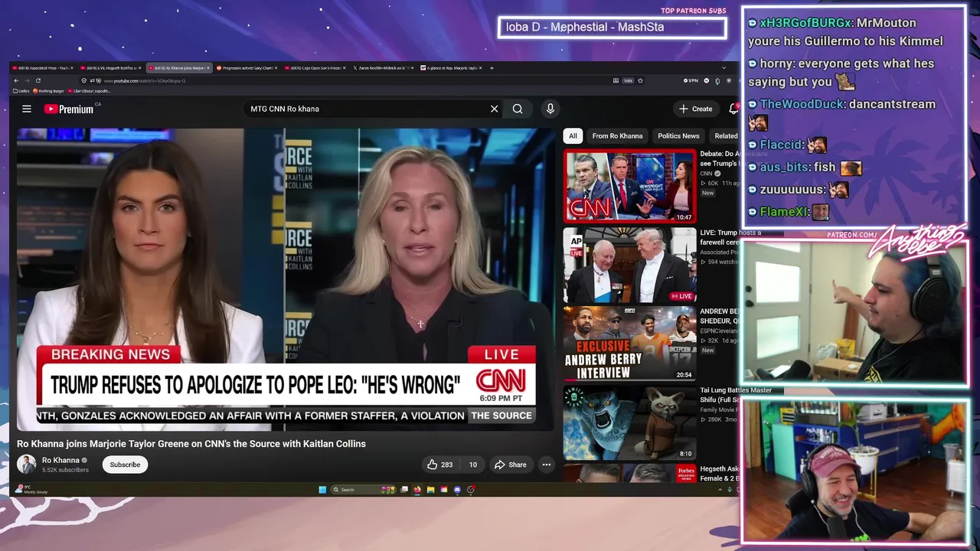
Task: Open the 'Dailies' bookmark folder
Action: coord(21,91)
